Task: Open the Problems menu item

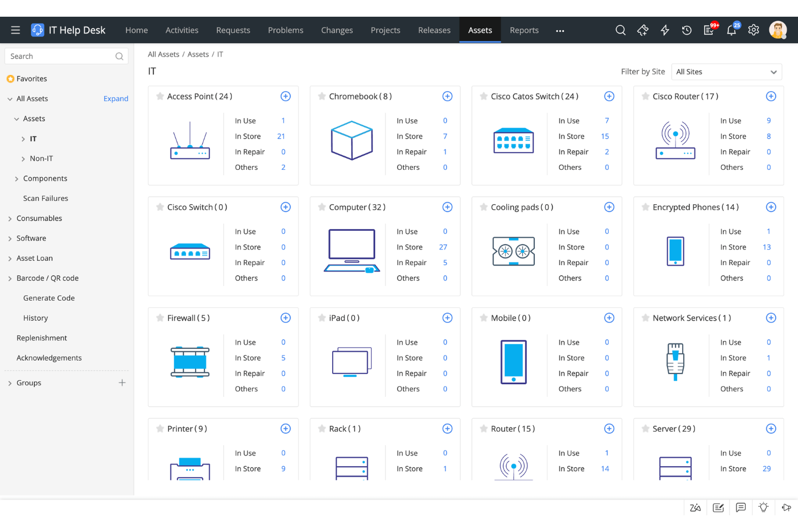Action: pos(286,30)
